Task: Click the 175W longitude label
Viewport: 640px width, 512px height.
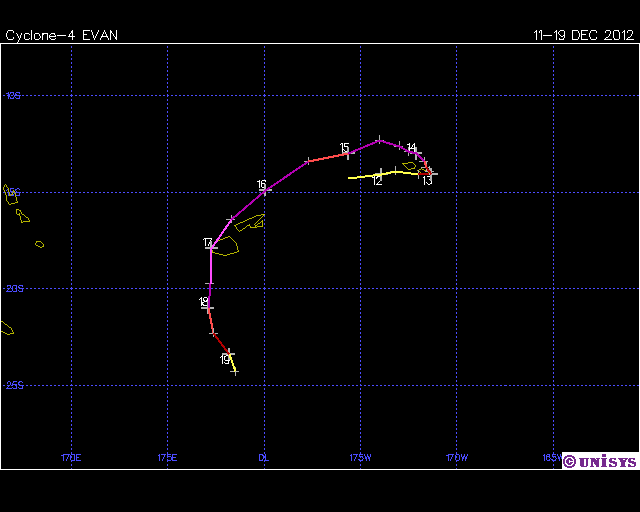Action: [x=360, y=459]
